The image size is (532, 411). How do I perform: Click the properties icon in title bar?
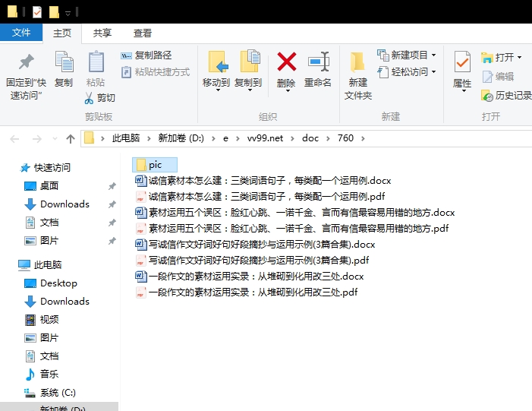pyautogui.click(x=37, y=12)
